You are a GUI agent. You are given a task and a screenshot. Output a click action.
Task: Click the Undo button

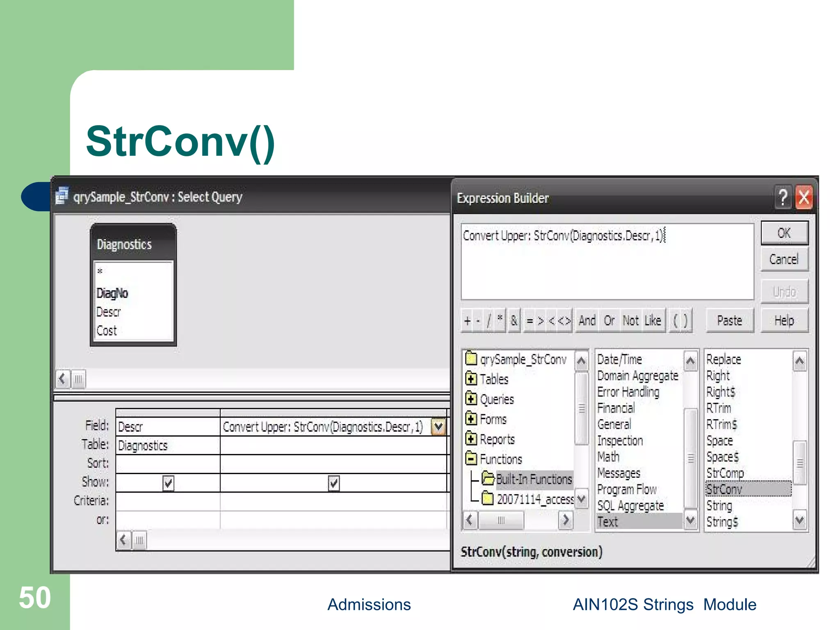pyautogui.click(x=784, y=292)
